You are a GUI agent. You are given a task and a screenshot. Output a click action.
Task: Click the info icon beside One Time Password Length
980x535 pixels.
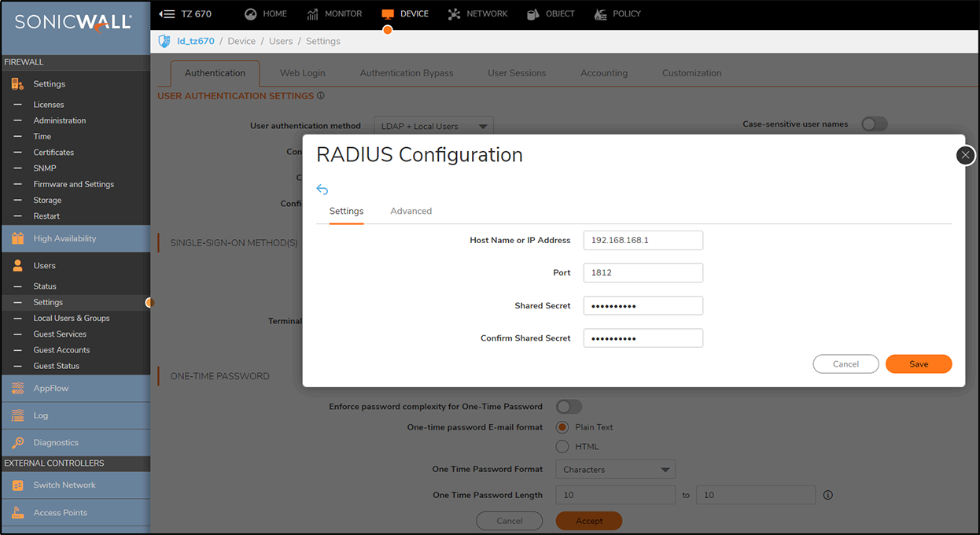[x=827, y=495]
